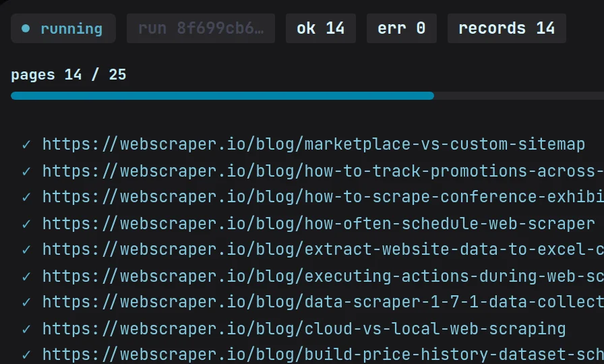Click the records 14 counter chip
Screen dimensions: 604x364
click(x=506, y=28)
